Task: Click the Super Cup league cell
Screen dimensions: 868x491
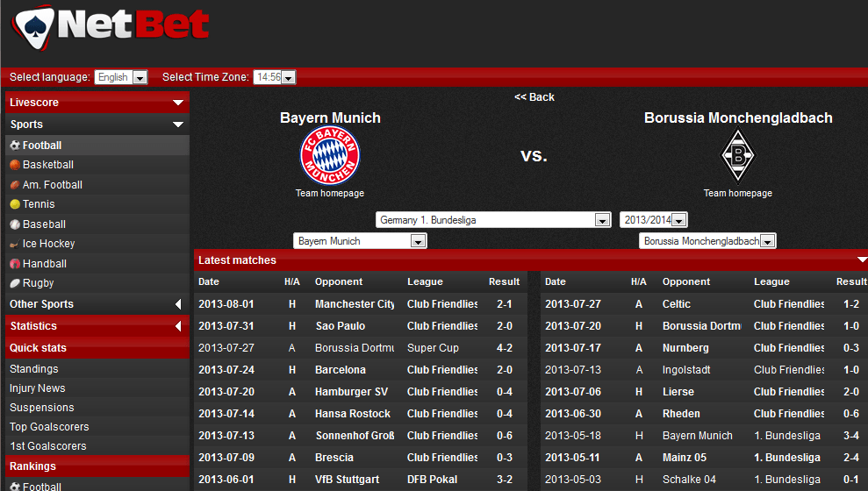Action: pyautogui.click(x=433, y=348)
